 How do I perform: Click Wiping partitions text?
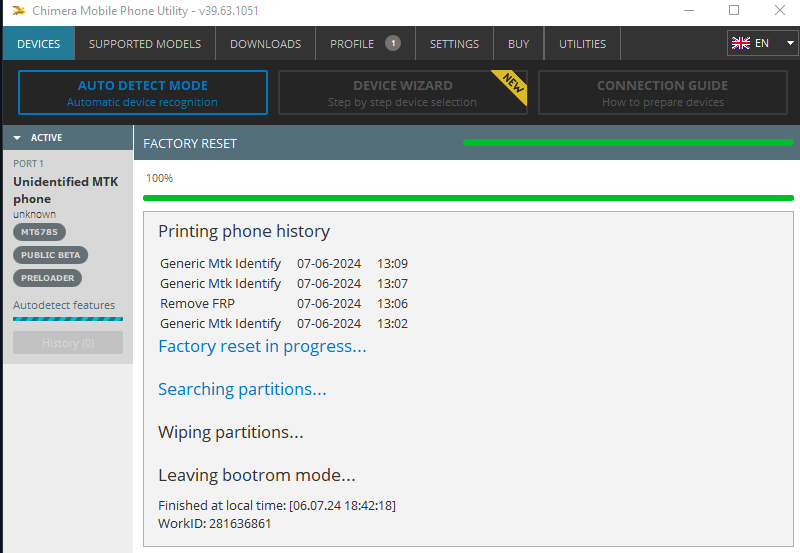(231, 432)
